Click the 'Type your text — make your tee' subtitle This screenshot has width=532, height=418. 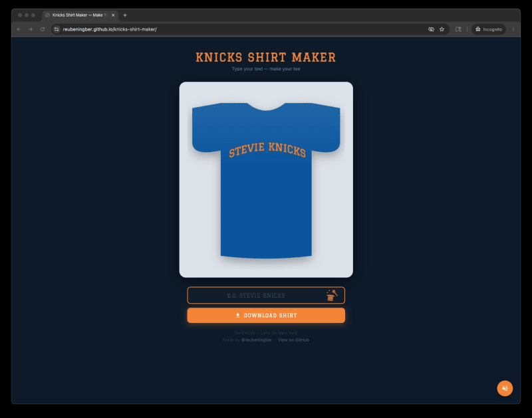[265, 69]
